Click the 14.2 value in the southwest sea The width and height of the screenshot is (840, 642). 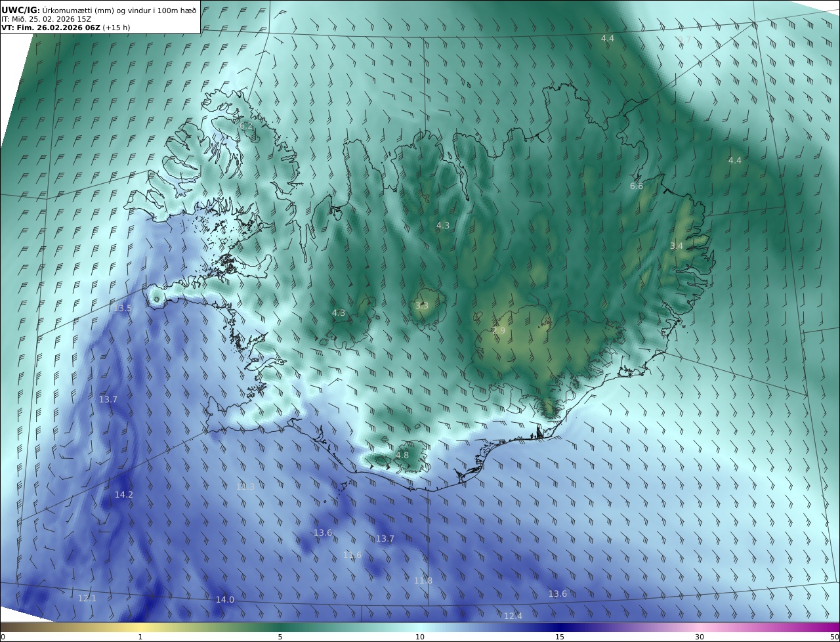pos(124,495)
